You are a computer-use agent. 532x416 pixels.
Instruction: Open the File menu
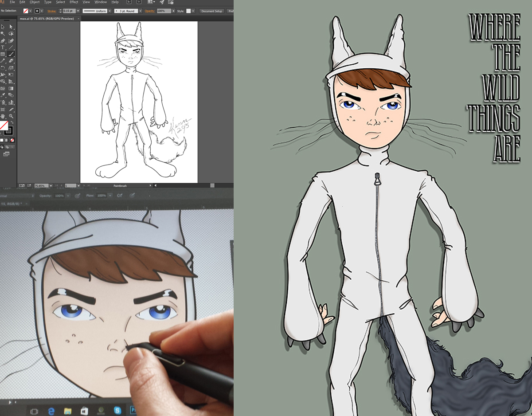pos(12,2)
